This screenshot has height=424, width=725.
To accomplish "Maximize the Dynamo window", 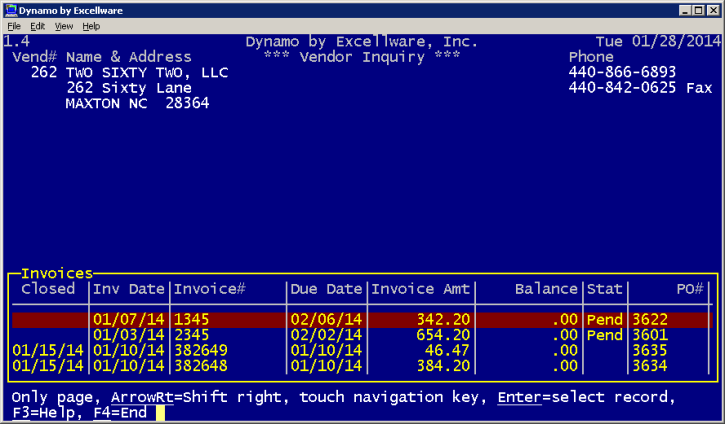I will [699, 10].
